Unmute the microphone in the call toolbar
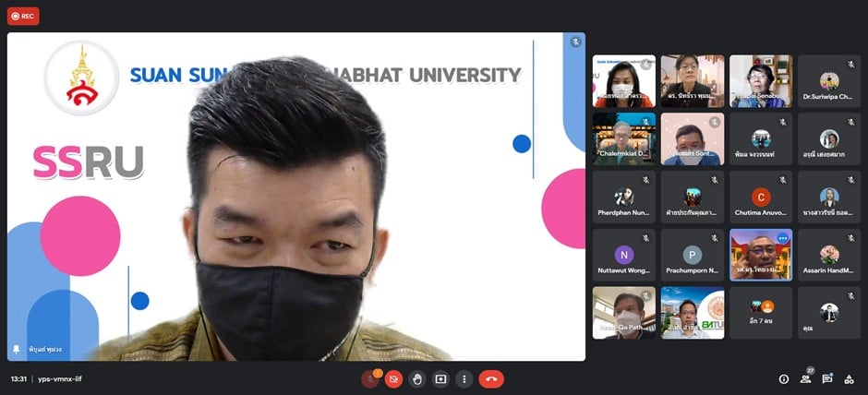This screenshot has width=868, height=395. 370,378
